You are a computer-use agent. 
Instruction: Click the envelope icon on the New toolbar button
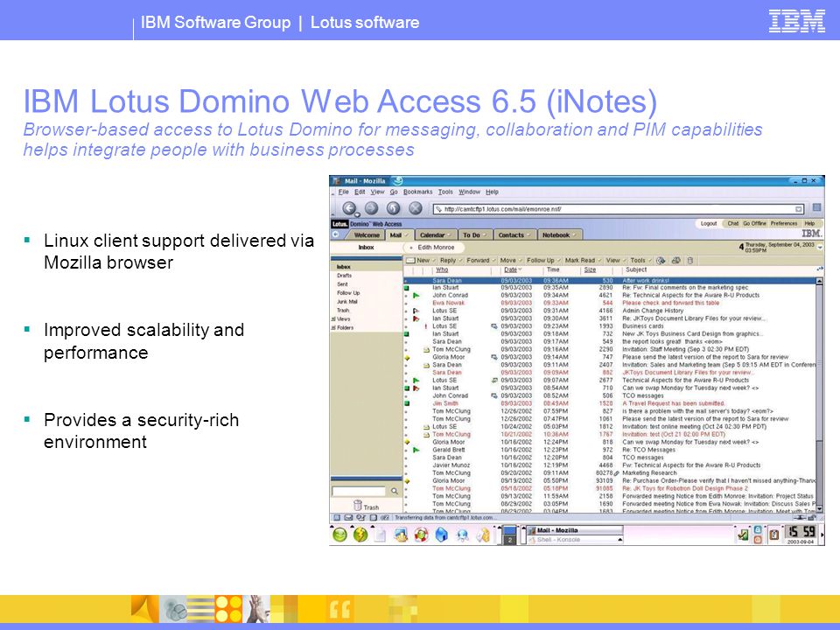(411, 261)
